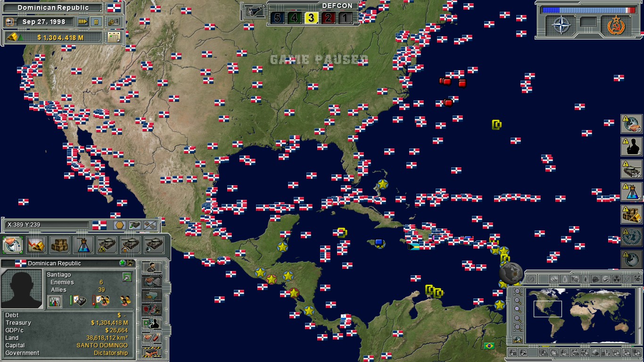The width and height of the screenshot is (644, 362).
Task: Open the Research flask department
Action: click(83, 245)
